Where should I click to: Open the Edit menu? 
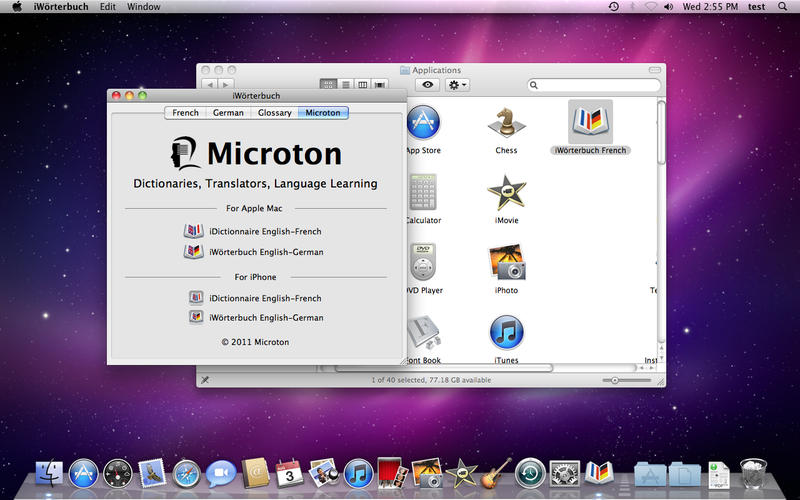pos(108,7)
